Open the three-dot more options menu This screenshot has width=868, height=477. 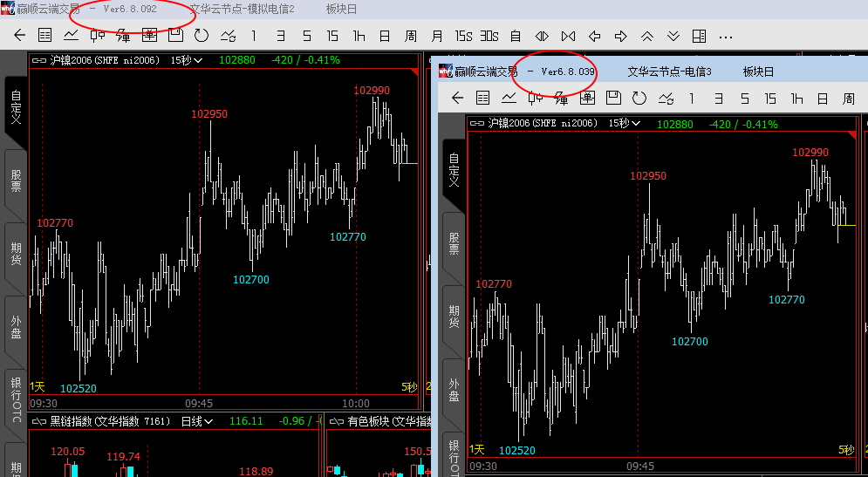tap(725, 36)
